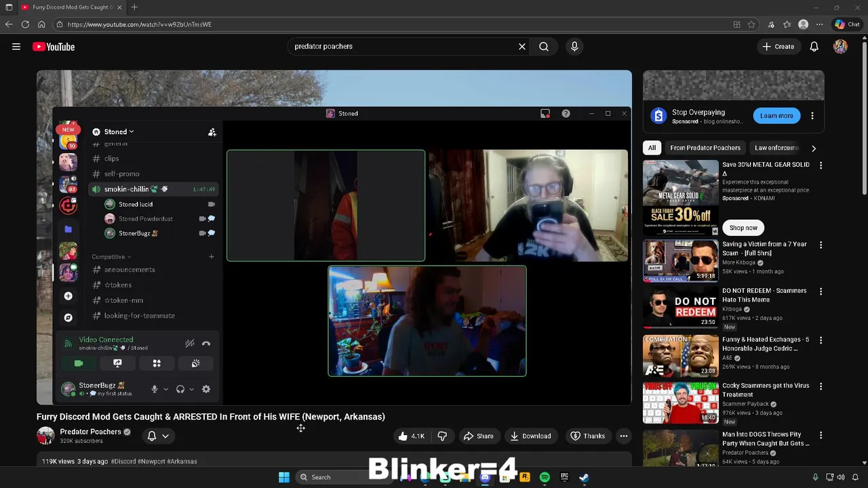Submit search with the magnifier icon
868x488 pixels.
[x=544, y=47]
